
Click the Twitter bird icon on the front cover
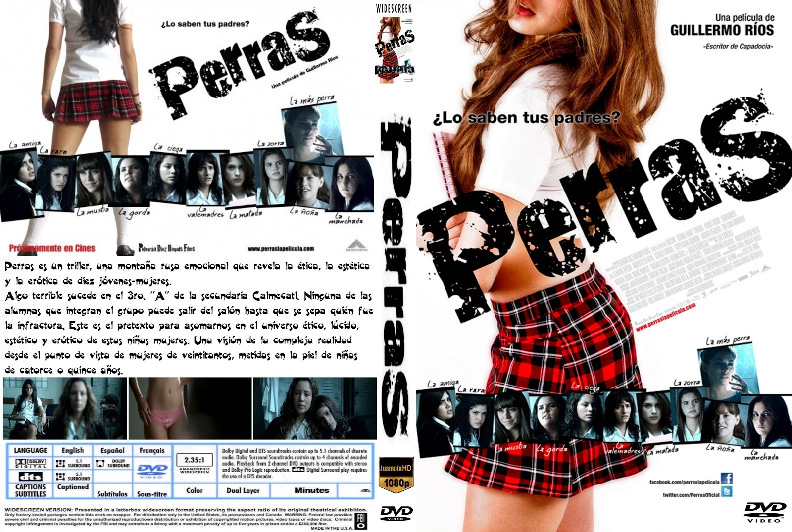[x=727, y=492]
